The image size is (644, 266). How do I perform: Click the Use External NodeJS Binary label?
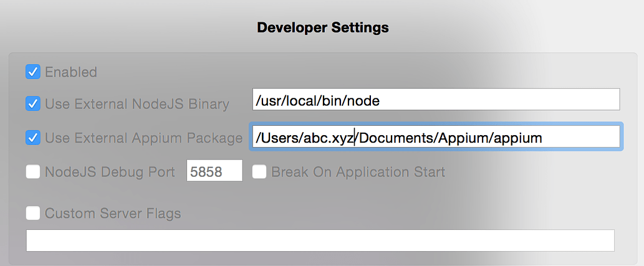click(x=137, y=104)
